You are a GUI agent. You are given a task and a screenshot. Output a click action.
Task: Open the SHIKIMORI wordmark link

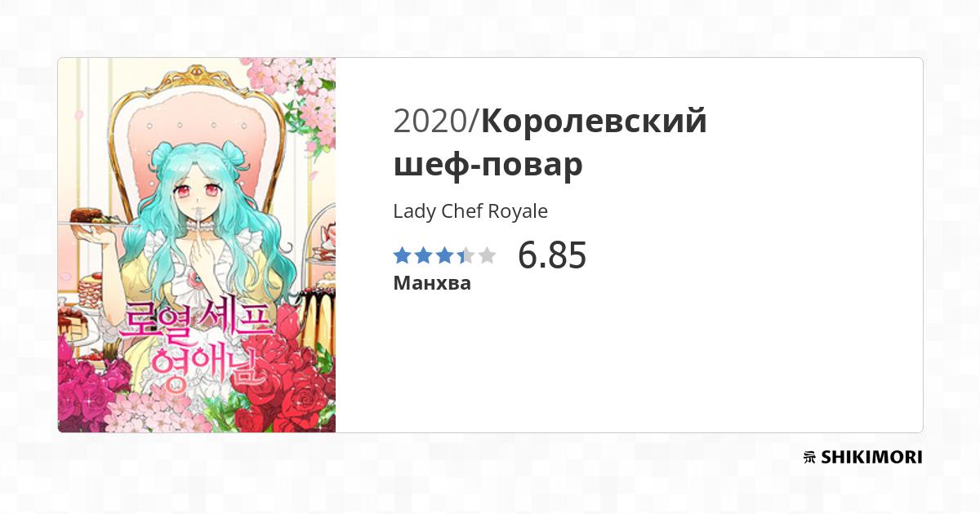click(x=872, y=457)
